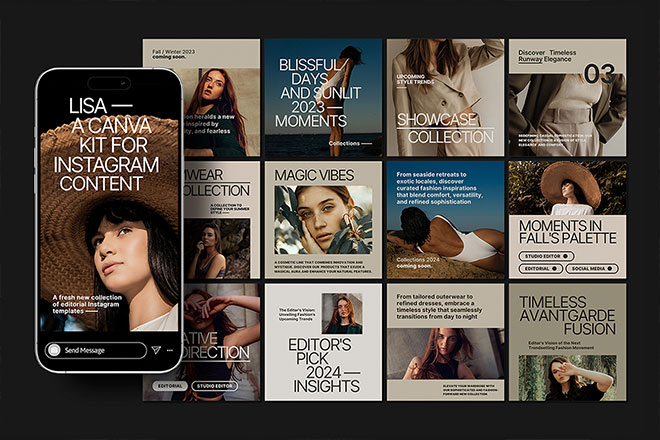Select the Moments in Fall's Palette template

pyautogui.click(x=567, y=220)
